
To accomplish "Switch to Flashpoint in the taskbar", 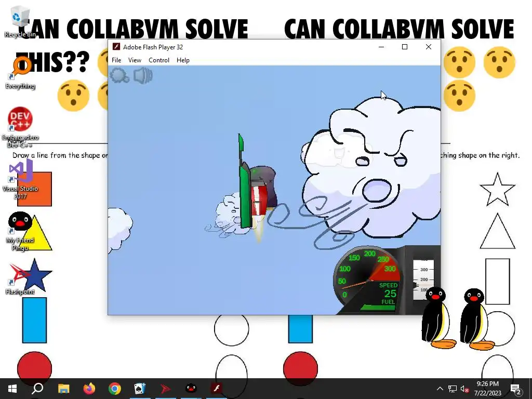I will [166, 389].
